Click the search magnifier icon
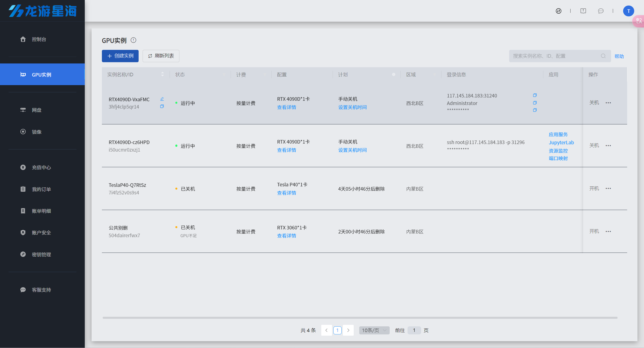The image size is (644, 348). point(603,56)
